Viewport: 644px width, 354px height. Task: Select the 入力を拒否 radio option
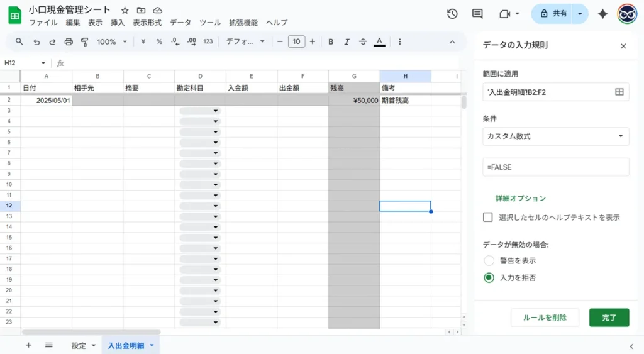[489, 277]
